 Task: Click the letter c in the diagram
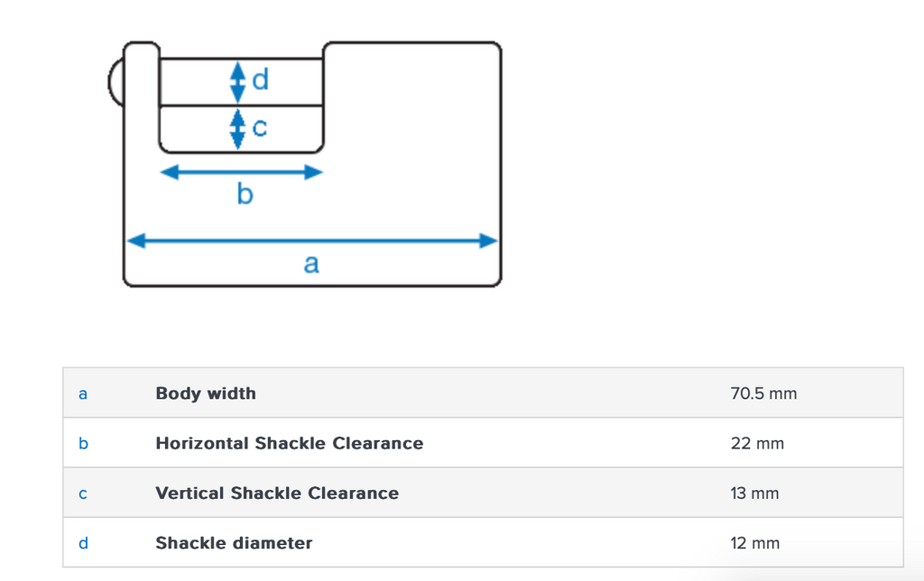click(260, 129)
